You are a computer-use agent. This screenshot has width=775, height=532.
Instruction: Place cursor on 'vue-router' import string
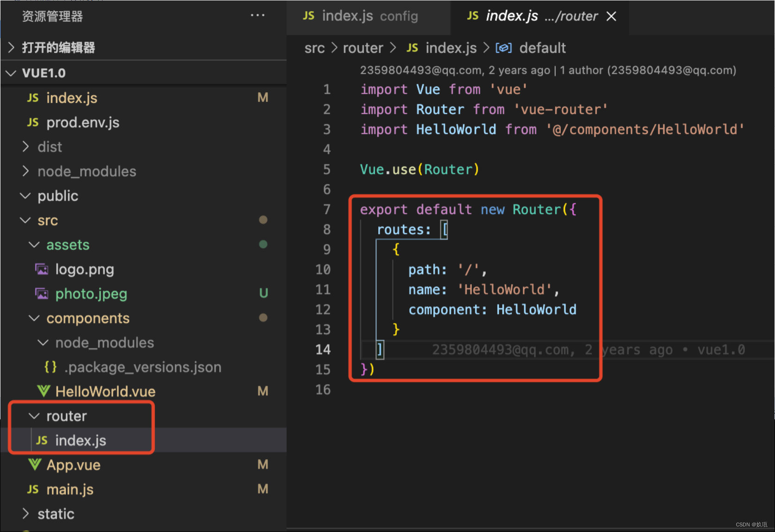(561, 109)
